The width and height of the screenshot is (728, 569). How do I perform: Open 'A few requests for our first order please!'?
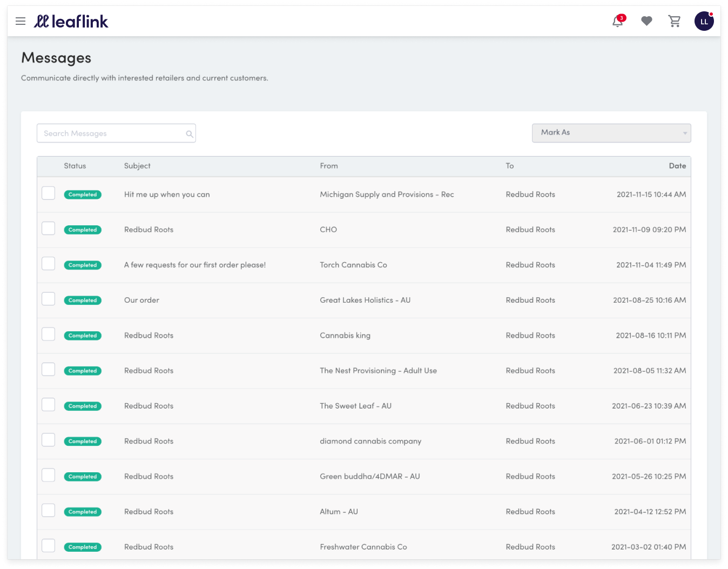pyautogui.click(x=195, y=265)
